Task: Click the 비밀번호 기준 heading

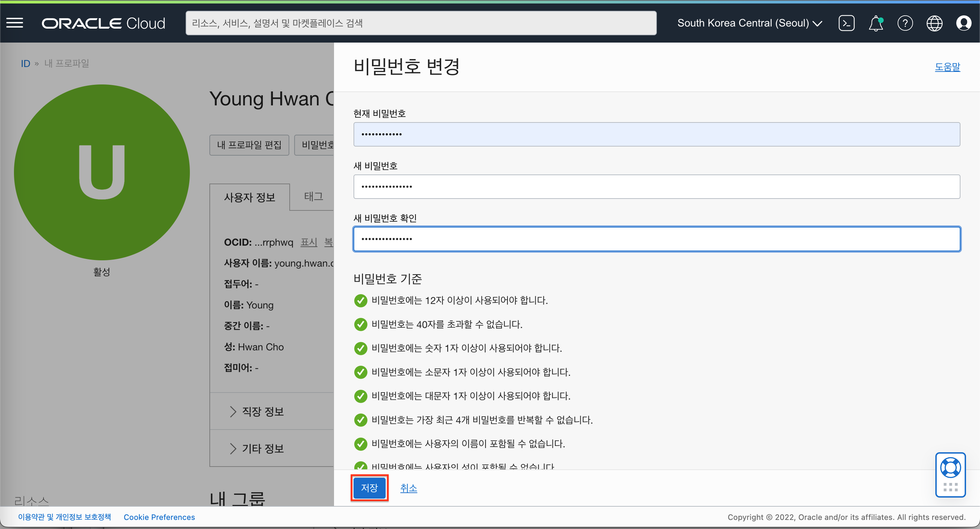Action: (388, 279)
